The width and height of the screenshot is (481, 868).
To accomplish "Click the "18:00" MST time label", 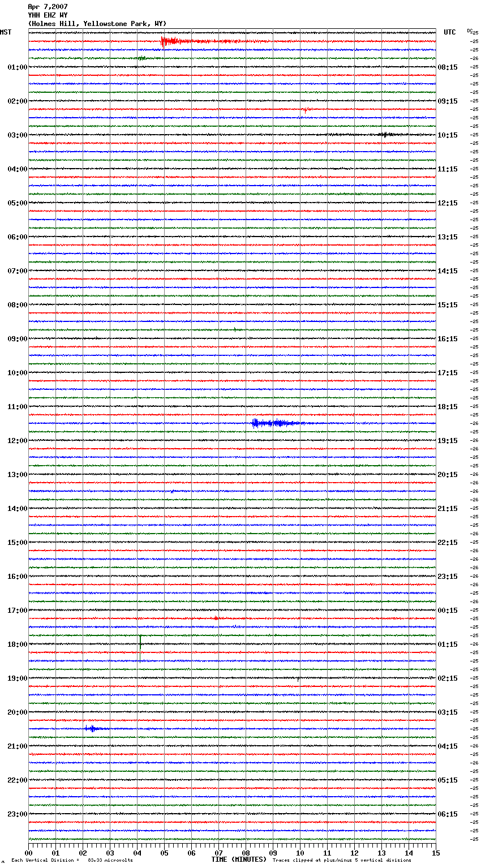I will [x=18, y=644].
